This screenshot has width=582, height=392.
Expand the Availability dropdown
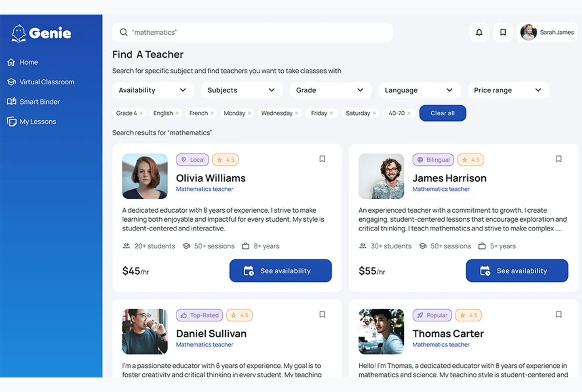click(153, 90)
